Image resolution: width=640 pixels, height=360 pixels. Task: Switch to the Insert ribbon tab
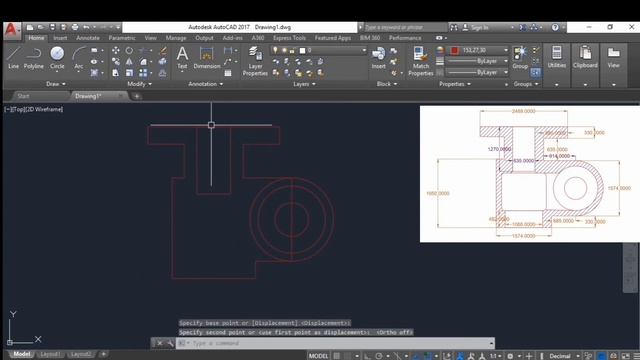pos(60,38)
